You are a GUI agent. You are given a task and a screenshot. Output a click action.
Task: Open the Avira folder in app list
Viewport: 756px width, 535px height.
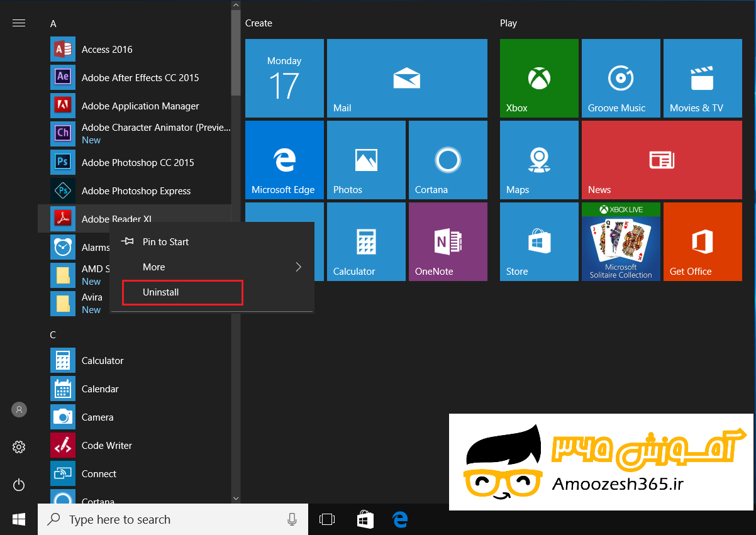[74, 304]
